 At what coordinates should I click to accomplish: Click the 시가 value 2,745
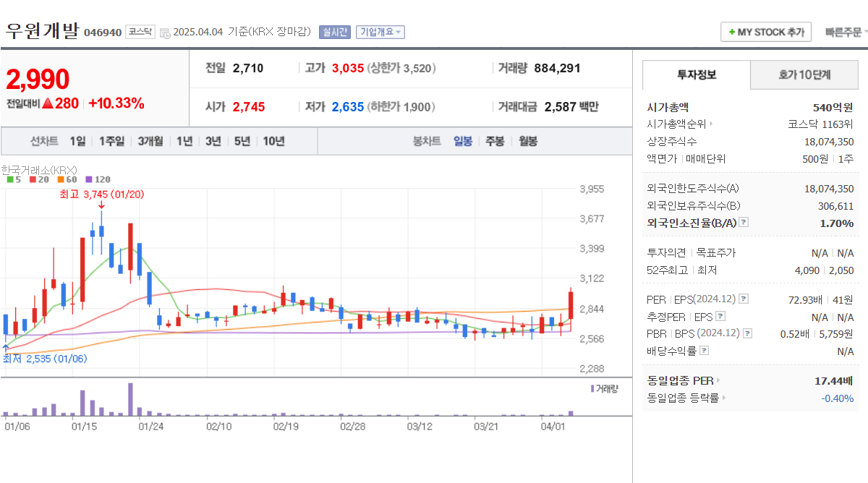249,107
